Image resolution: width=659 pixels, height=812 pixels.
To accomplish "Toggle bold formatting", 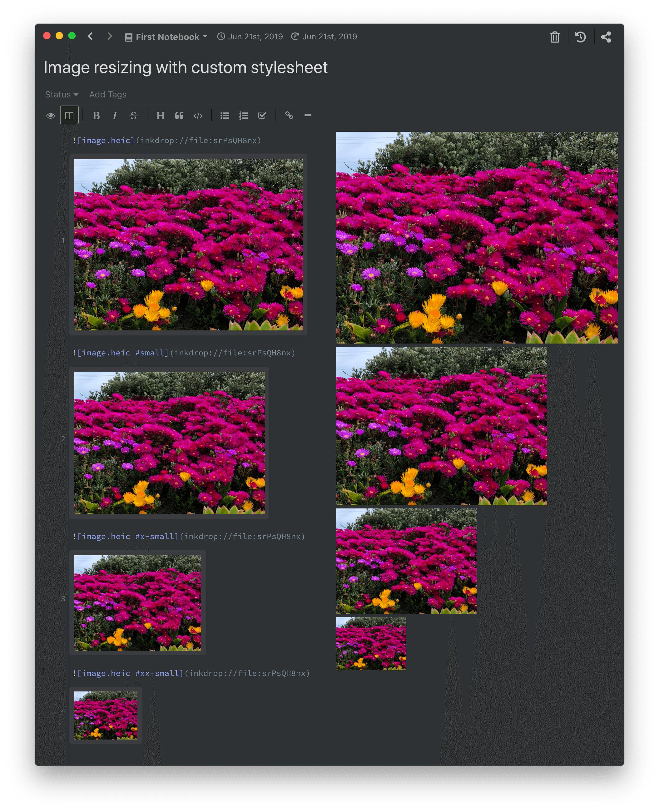I will pyautogui.click(x=96, y=116).
